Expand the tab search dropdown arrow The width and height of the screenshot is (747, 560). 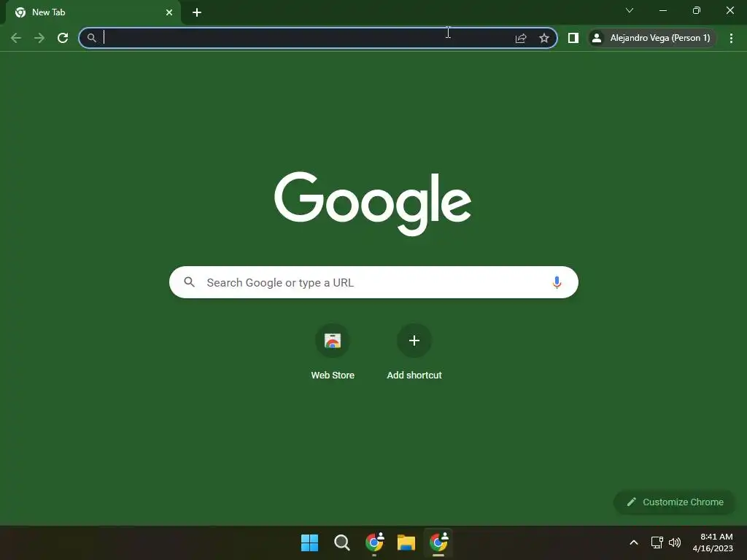pos(630,10)
